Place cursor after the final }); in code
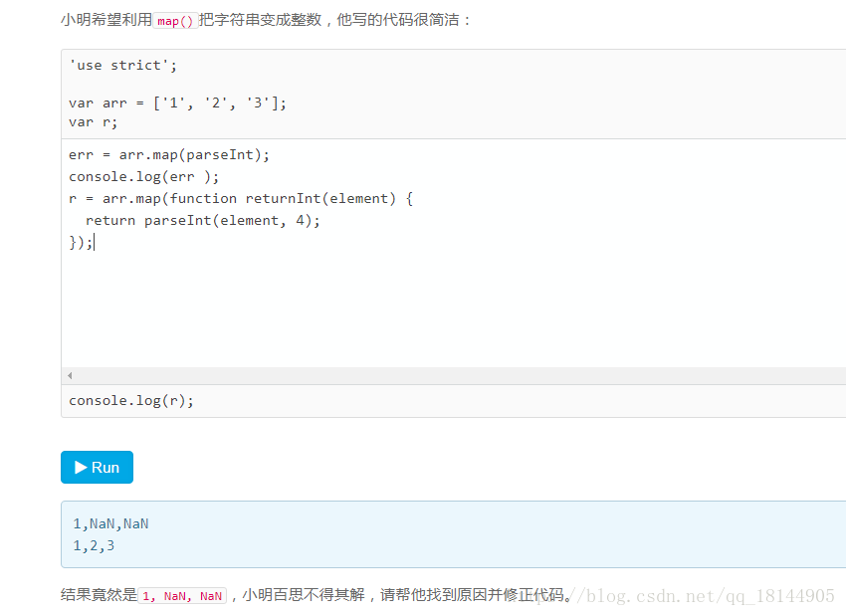 [x=95, y=242]
